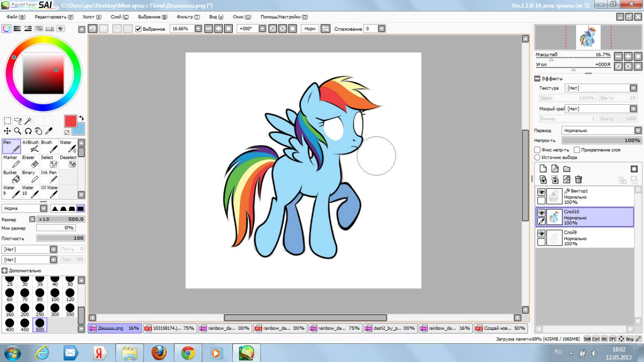Toggle the Выбранное checkbox

tap(139, 29)
